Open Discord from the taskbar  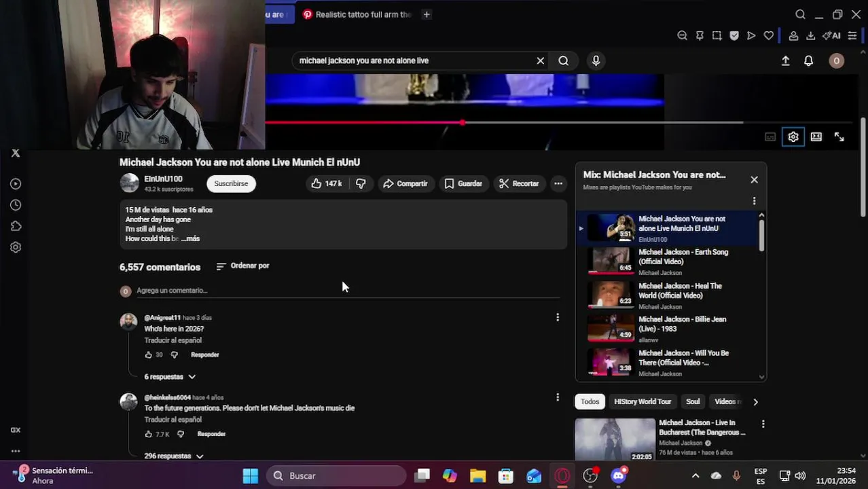pos(618,475)
